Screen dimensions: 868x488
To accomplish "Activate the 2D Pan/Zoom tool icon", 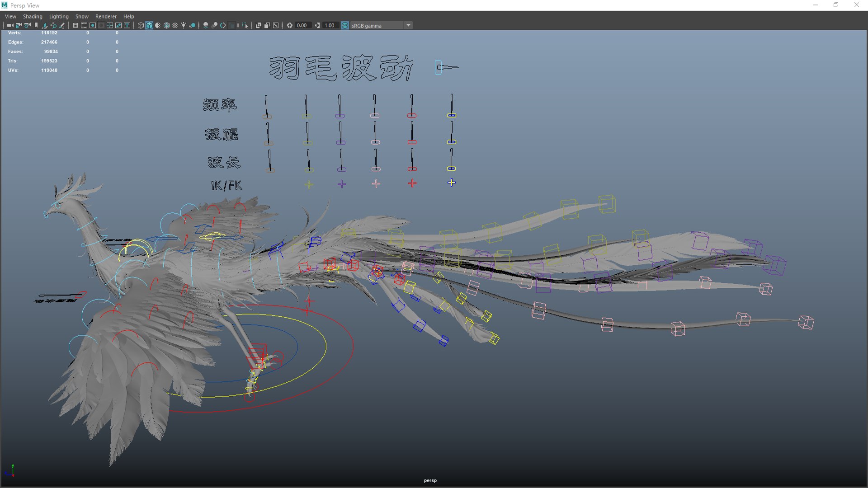I will [x=53, y=25].
